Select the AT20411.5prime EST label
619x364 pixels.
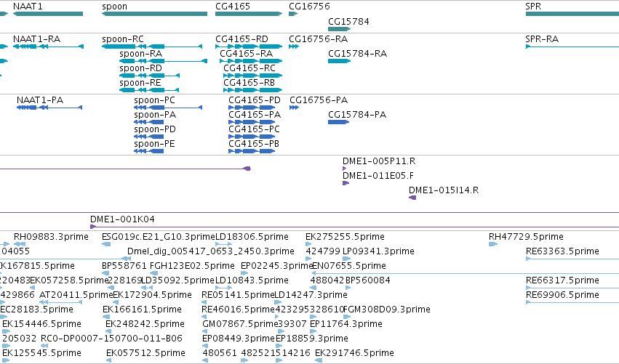pos(76,295)
